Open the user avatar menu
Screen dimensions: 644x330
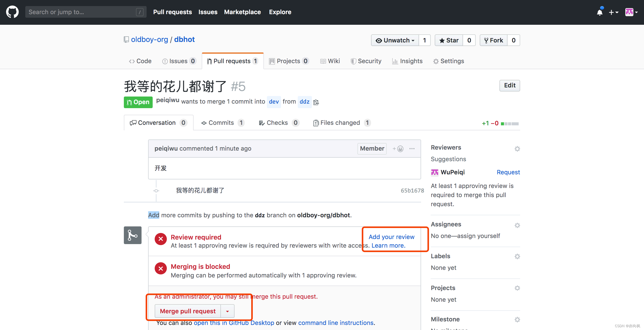point(631,12)
